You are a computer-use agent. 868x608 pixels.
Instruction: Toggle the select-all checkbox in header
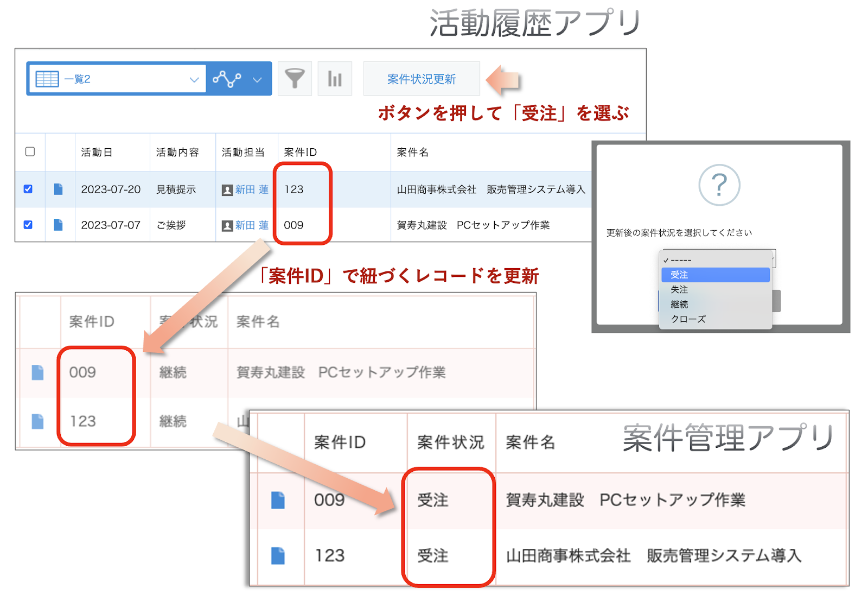tap(30, 151)
